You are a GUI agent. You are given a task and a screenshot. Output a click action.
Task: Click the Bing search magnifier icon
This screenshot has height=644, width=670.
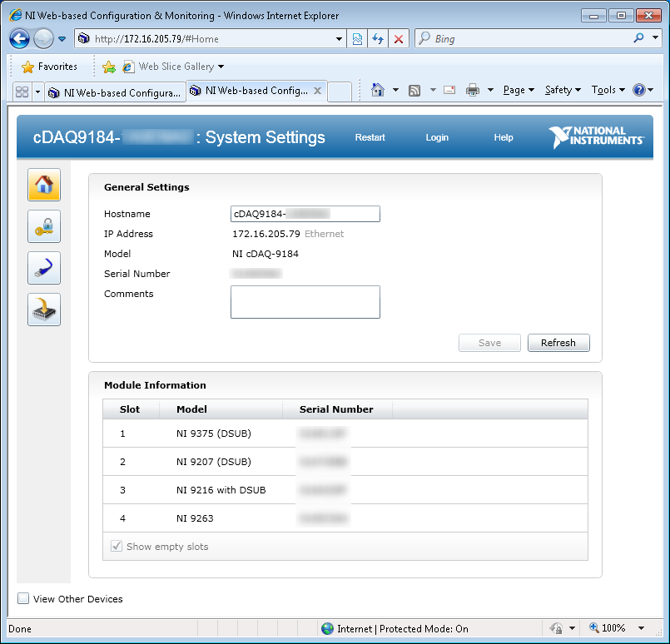[639, 38]
